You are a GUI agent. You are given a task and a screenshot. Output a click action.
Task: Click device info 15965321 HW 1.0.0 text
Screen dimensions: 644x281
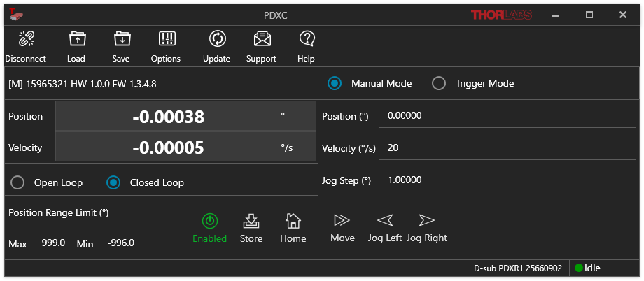(x=82, y=84)
